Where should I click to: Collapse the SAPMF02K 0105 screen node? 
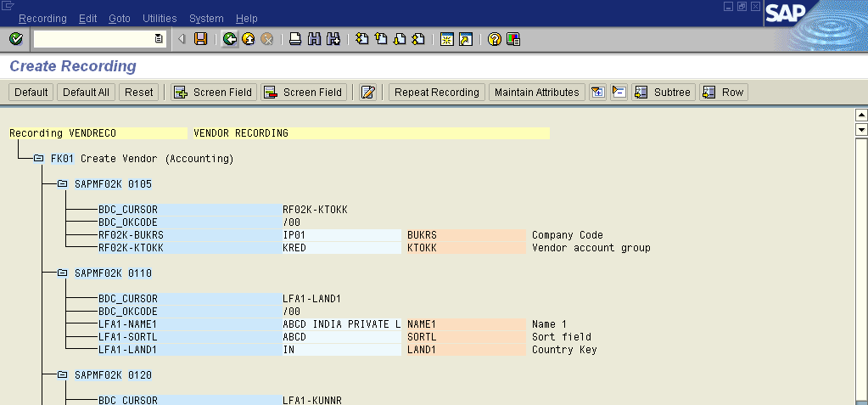click(x=63, y=183)
